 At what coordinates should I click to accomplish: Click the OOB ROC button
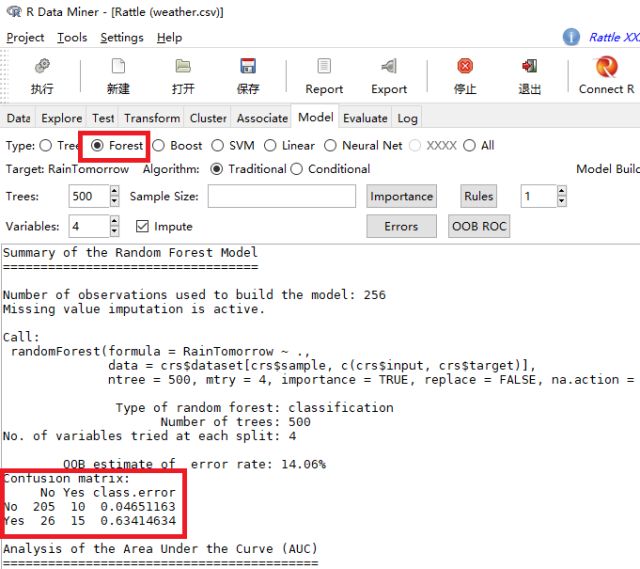[x=479, y=227]
